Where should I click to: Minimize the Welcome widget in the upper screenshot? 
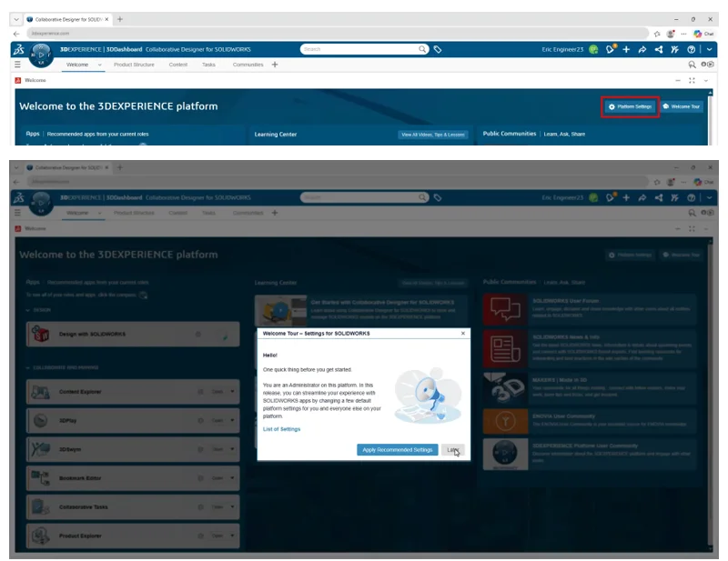(678, 80)
